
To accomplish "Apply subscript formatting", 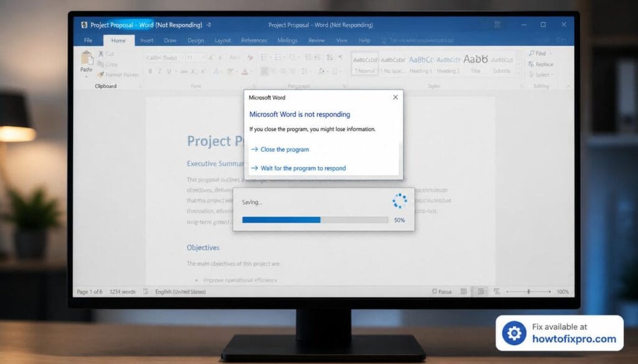I will coord(194,72).
